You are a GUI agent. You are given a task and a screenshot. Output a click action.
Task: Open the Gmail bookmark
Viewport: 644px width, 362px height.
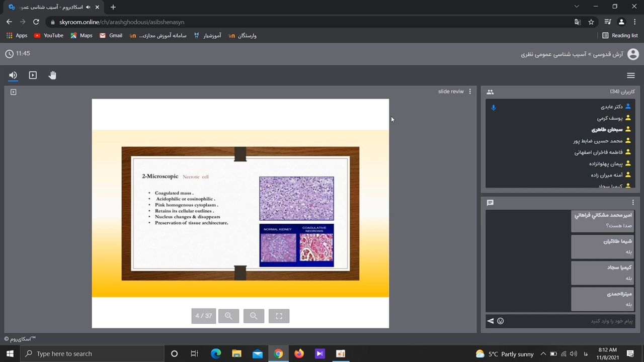[x=111, y=36]
